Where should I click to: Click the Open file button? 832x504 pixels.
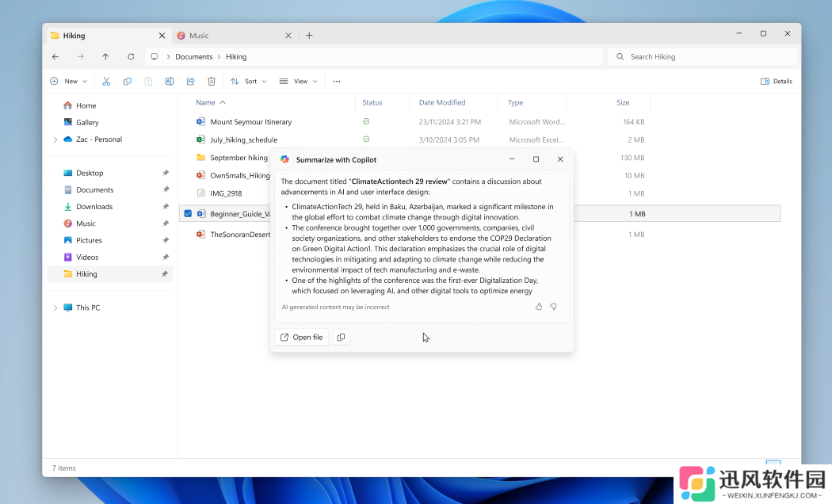point(301,338)
